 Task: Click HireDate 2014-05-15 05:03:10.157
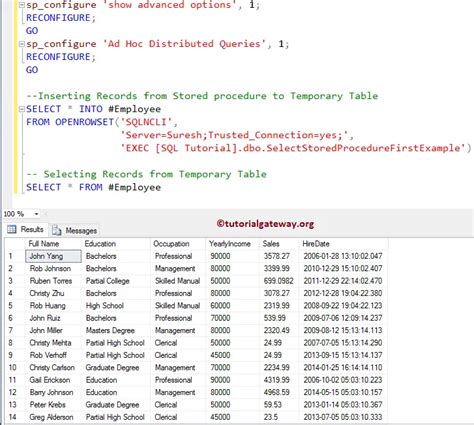click(x=343, y=392)
